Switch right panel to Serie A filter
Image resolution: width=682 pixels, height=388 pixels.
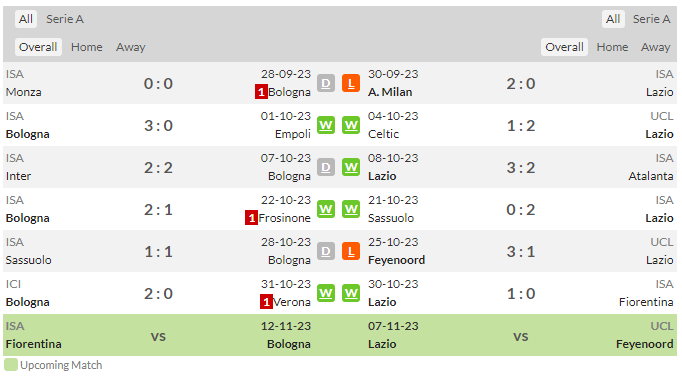651,19
